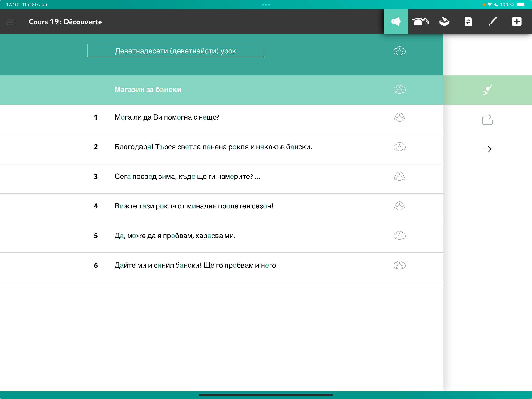The width and height of the screenshot is (532, 399).
Task: Tap the Cours 19: Découverte title
Action: (65, 22)
